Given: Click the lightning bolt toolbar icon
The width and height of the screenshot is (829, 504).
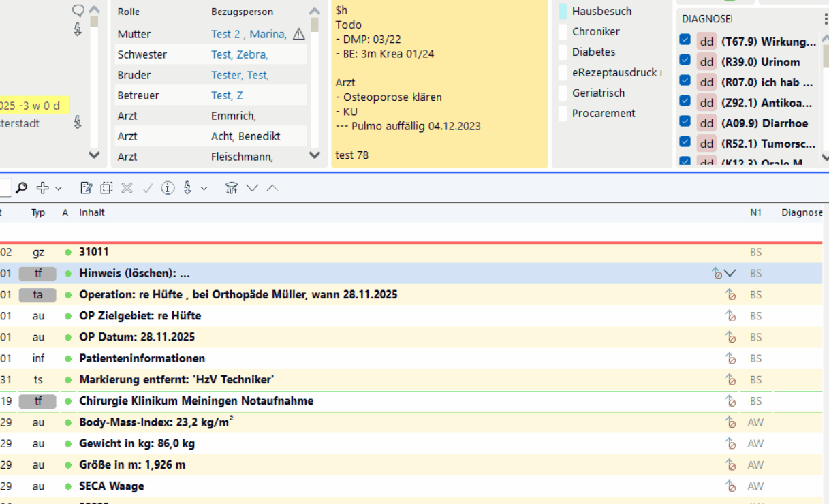Looking at the screenshot, I should coord(187,188).
